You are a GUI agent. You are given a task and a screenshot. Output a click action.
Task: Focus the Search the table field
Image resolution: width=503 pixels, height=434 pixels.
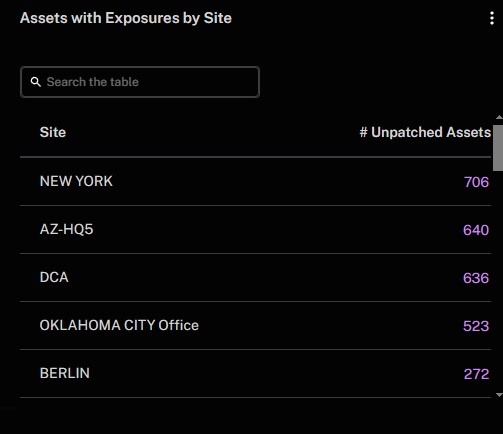[140, 82]
